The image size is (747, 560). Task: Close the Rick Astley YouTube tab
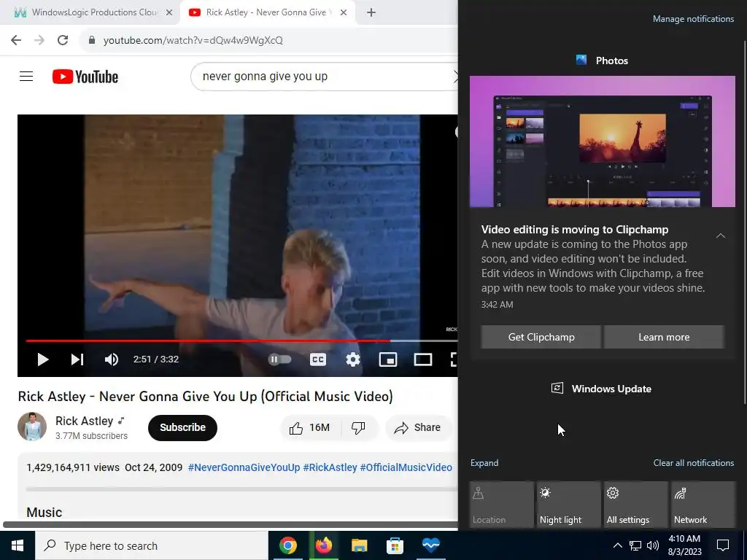[344, 13]
